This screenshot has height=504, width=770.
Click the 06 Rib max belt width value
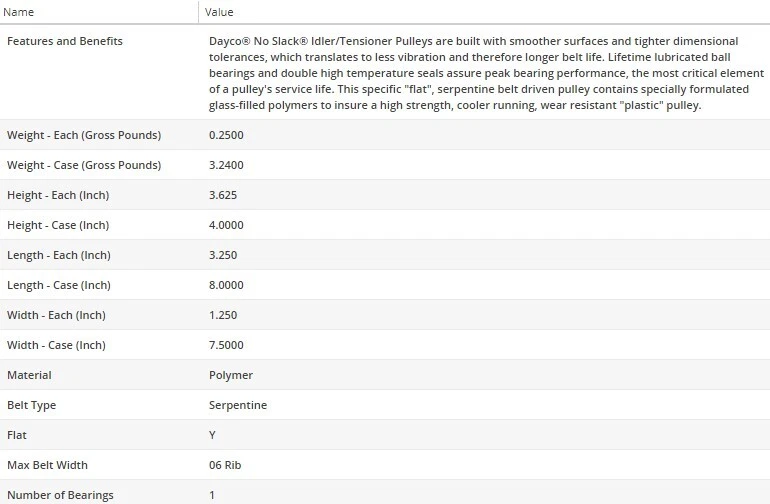click(x=226, y=465)
